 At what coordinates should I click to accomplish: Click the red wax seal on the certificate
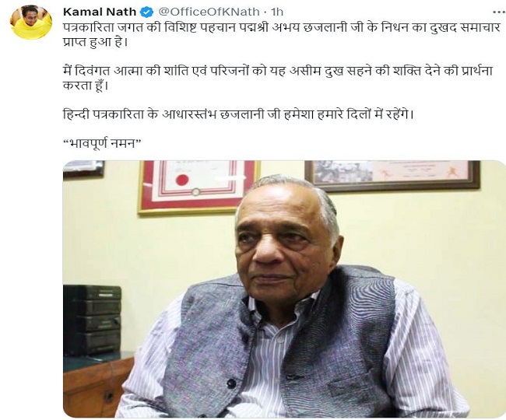point(182,180)
